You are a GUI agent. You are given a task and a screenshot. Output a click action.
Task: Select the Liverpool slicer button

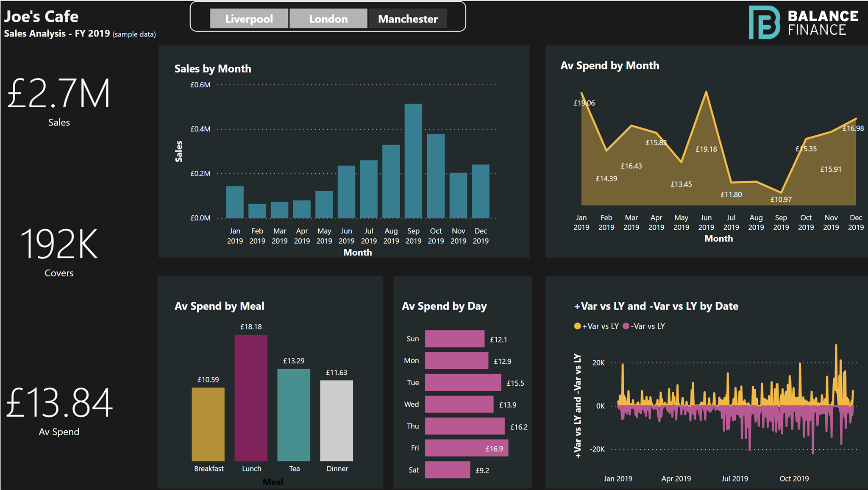click(249, 19)
